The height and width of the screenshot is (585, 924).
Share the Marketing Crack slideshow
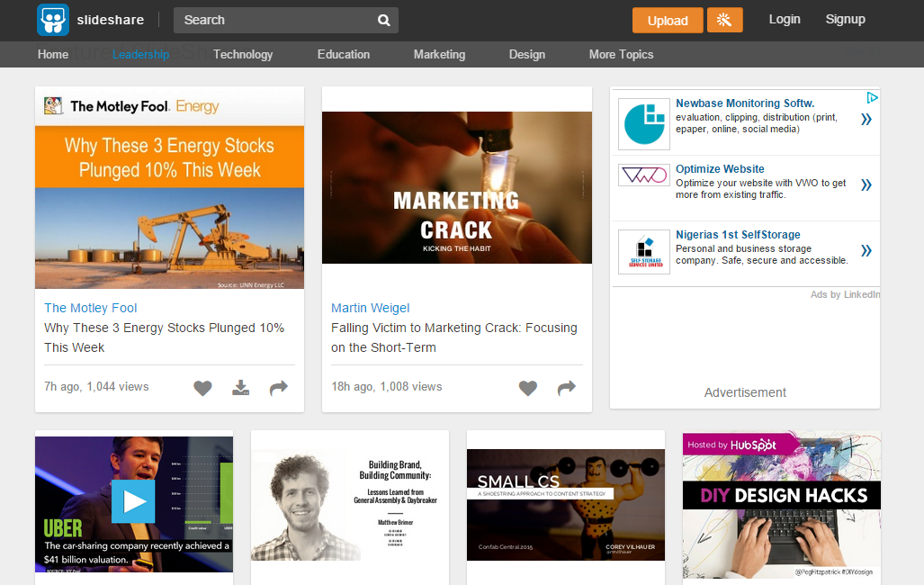566,388
